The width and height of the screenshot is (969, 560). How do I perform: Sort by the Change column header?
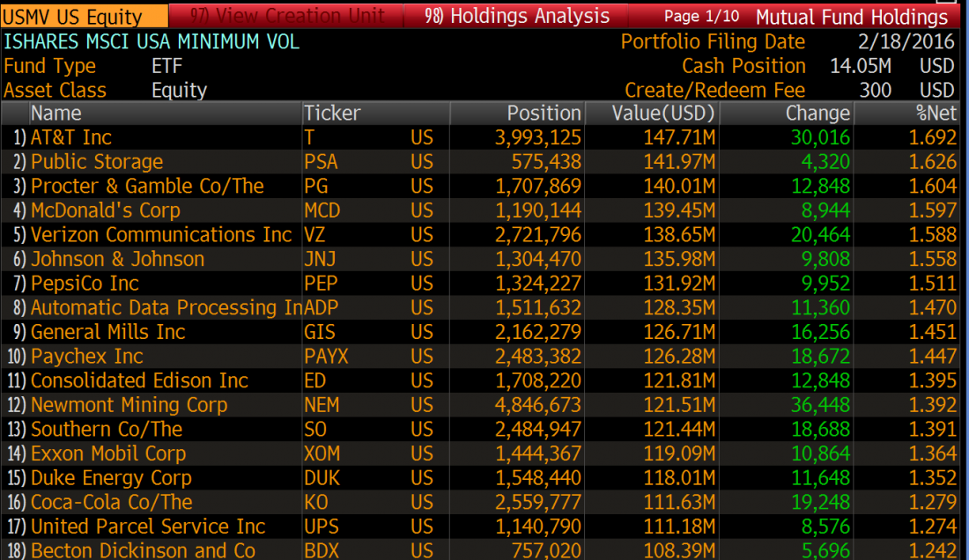pyautogui.click(x=817, y=113)
